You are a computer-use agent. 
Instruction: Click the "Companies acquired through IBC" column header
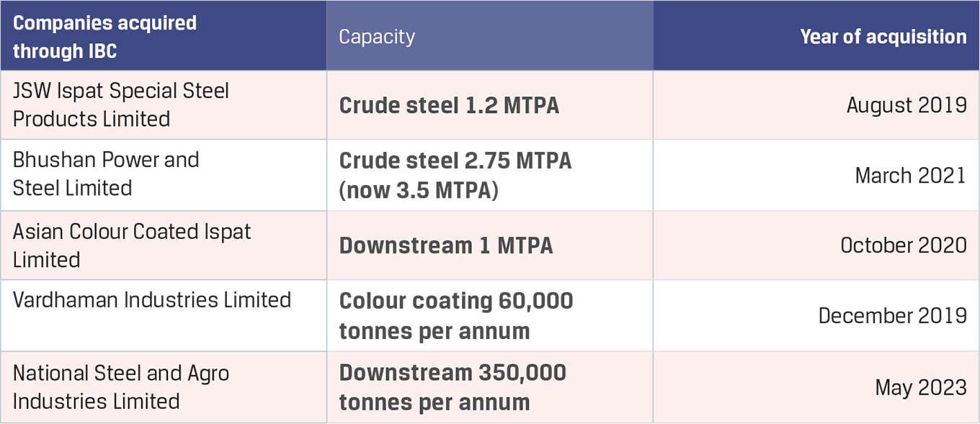pos(104,37)
